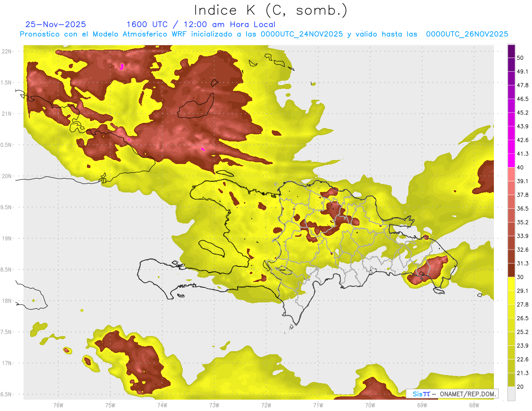Image resolution: width=532 pixels, height=411 pixels.
Task: Click the longitude axis label '74W'
Action: 162,406
